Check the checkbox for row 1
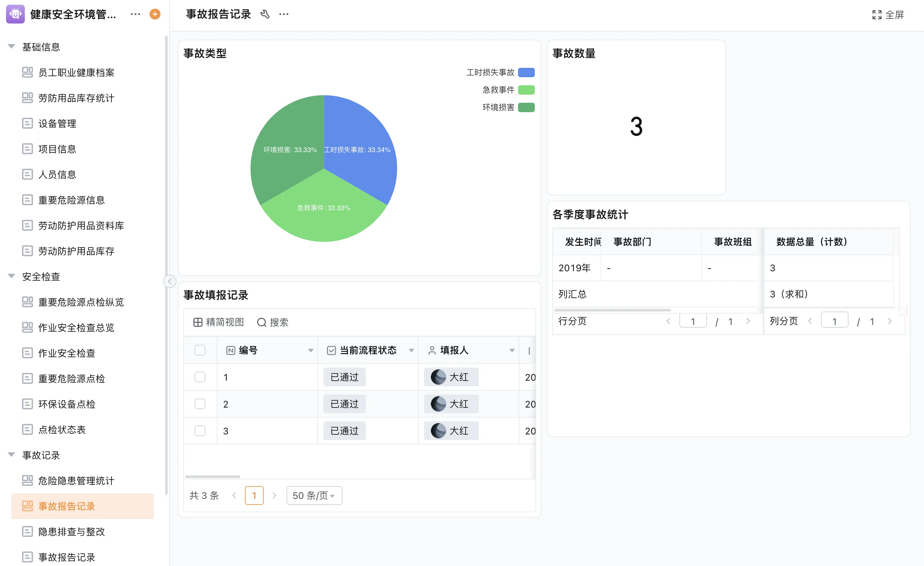 click(200, 377)
